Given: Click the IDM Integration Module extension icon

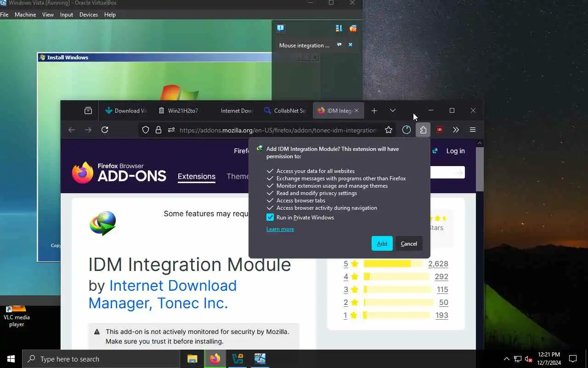Looking at the screenshot, I should (102, 223).
